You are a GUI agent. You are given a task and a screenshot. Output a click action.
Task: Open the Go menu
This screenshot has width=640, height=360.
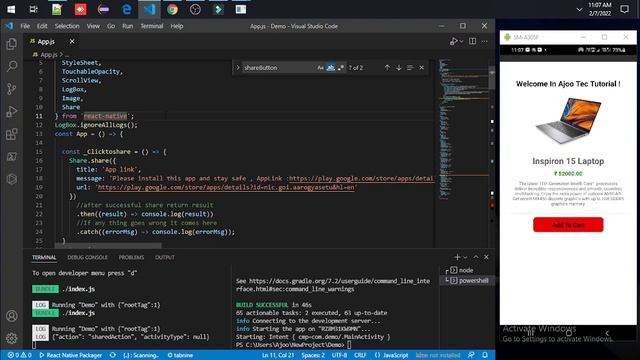click(111, 26)
